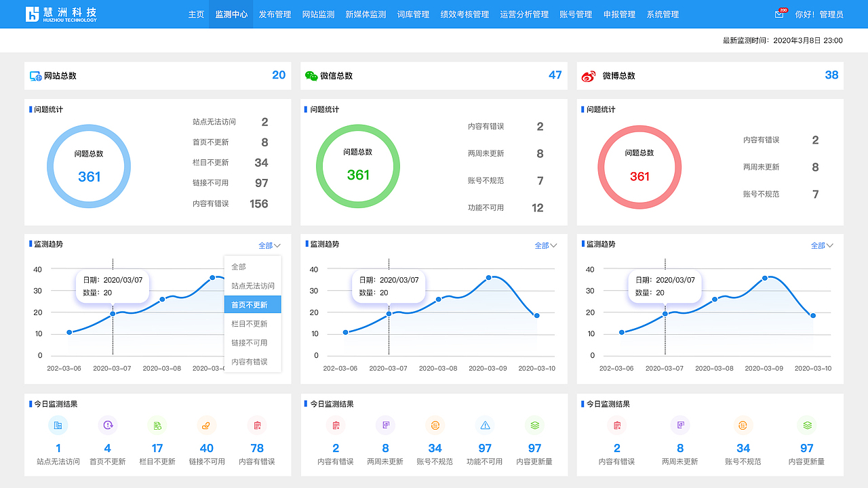This screenshot has width=868, height=488.
Task: Click WeChat total count 47
Action: (555, 75)
